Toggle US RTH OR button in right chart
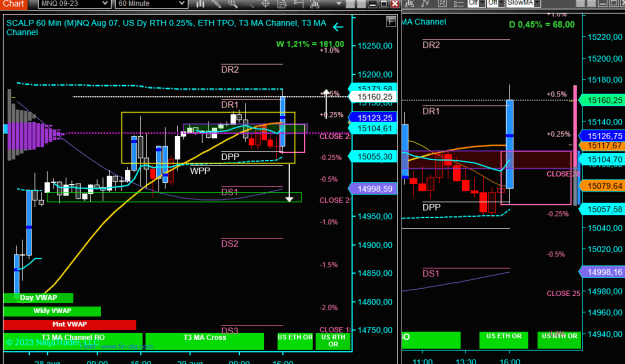Viewport: 625px width, 364px height. coord(559,340)
